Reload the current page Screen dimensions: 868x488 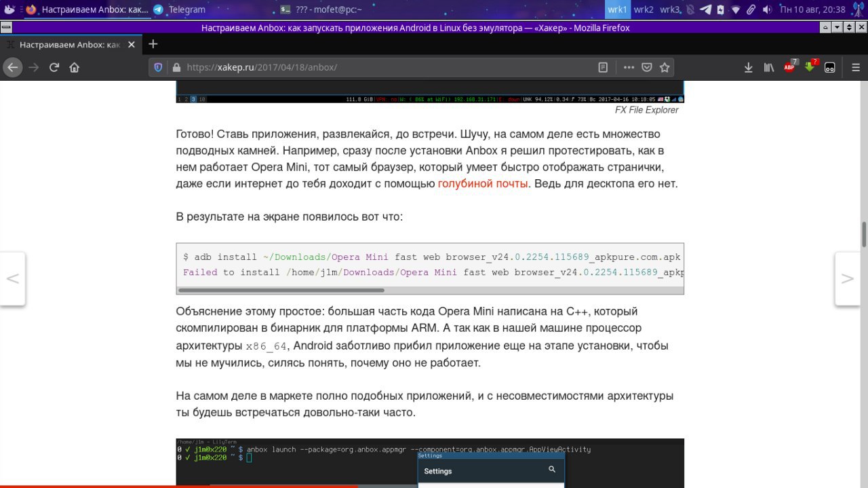pyautogui.click(x=54, y=67)
